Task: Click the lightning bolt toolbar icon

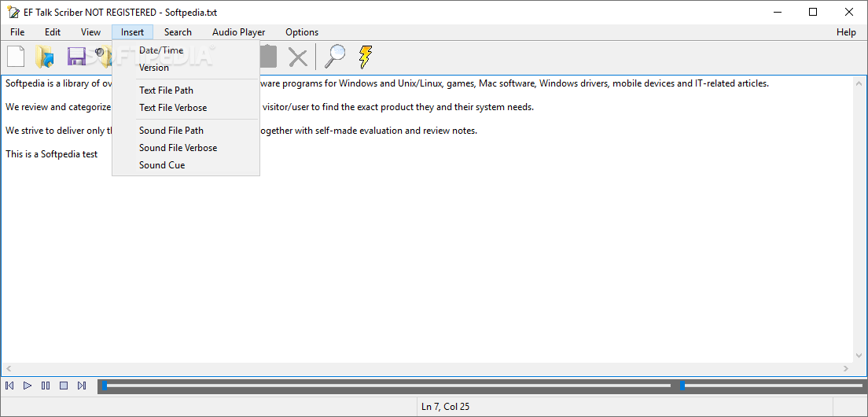Action: click(366, 57)
